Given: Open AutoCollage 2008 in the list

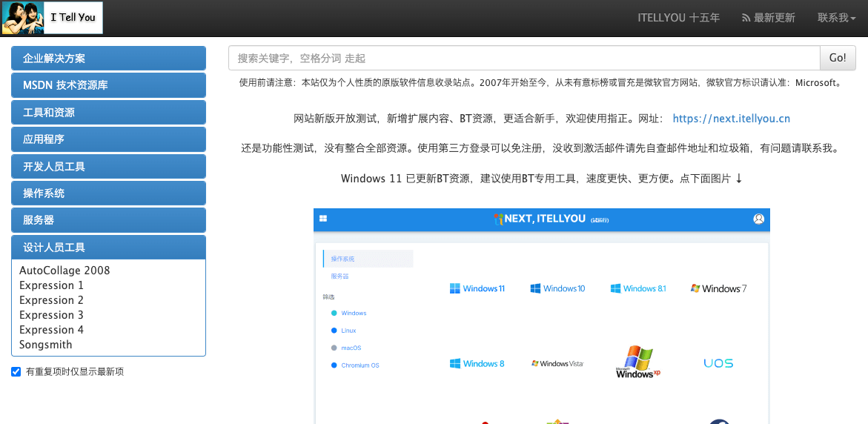Looking at the screenshot, I should tap(64, 271).
